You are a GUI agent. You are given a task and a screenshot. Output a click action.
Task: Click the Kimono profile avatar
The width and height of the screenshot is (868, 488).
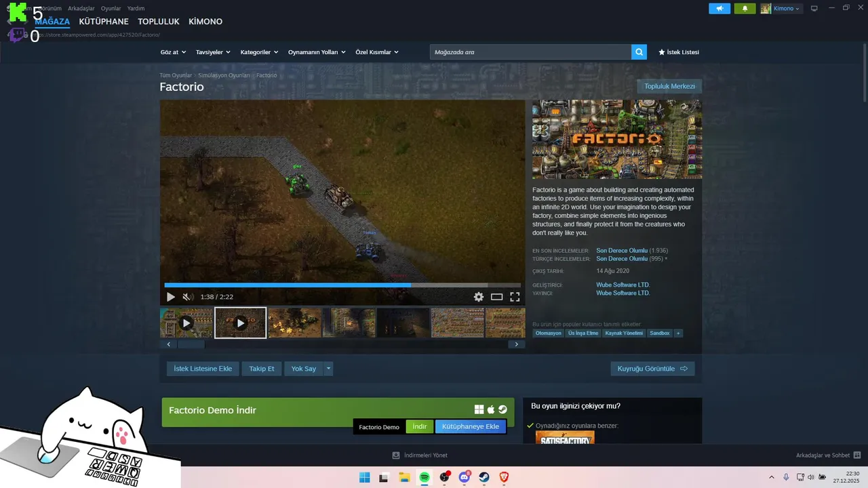pyautogui.click(x=766, y=8)
